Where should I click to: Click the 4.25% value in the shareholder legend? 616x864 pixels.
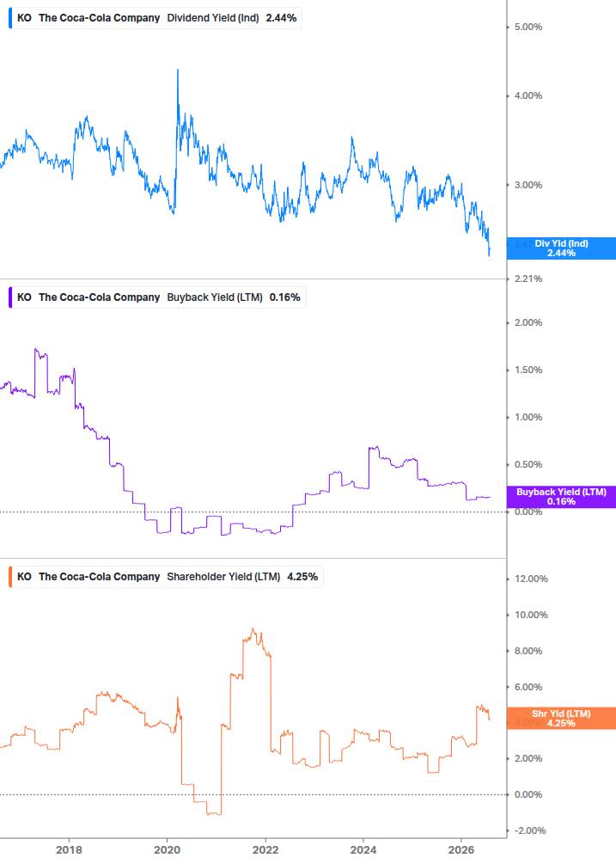click(x=302, y=576)
